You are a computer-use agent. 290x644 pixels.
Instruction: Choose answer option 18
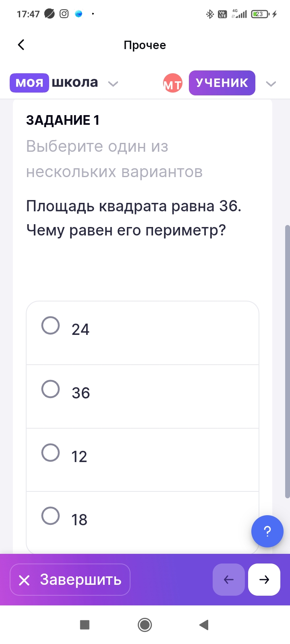pyautogui.click(x=51, y=516)
